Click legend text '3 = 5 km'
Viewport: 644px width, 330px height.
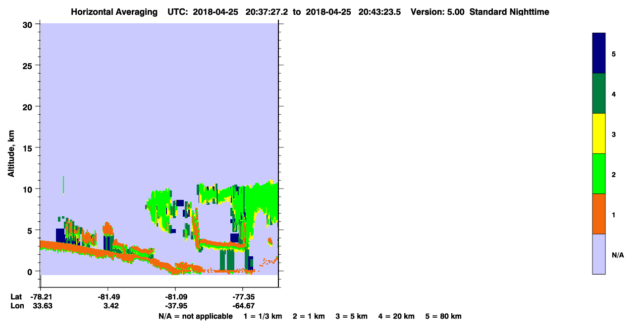point(352,316)
